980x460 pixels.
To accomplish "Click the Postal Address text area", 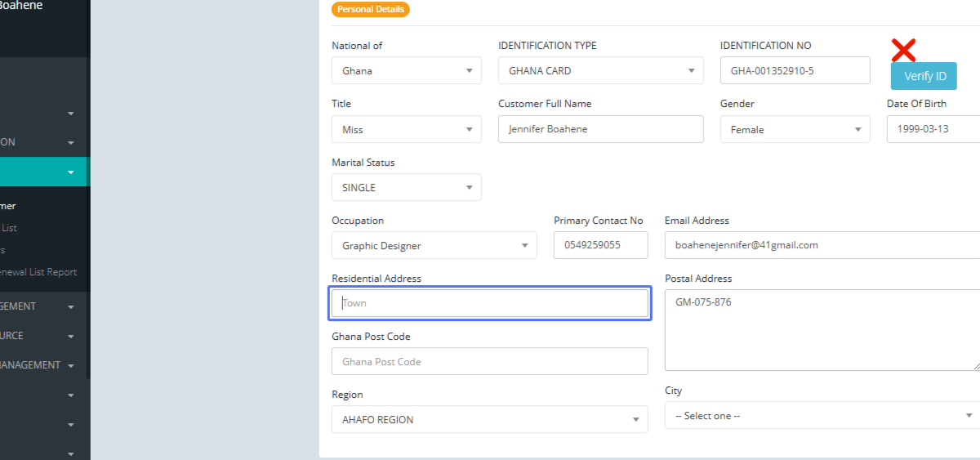I will click(x=821, y=330).
